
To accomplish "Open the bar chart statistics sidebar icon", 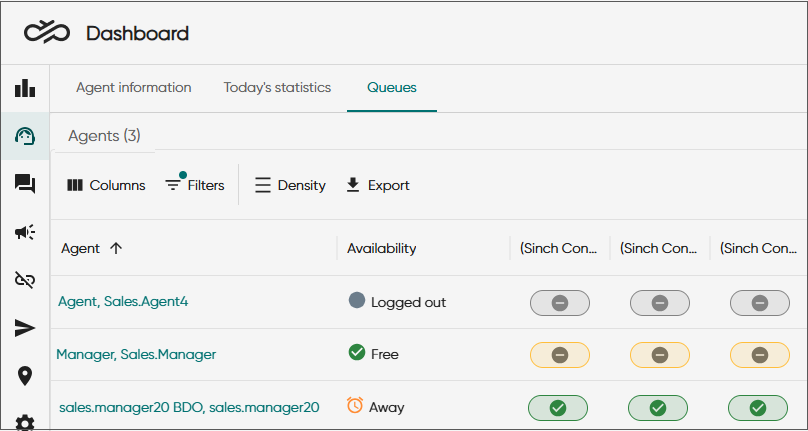I will (25, 88).
